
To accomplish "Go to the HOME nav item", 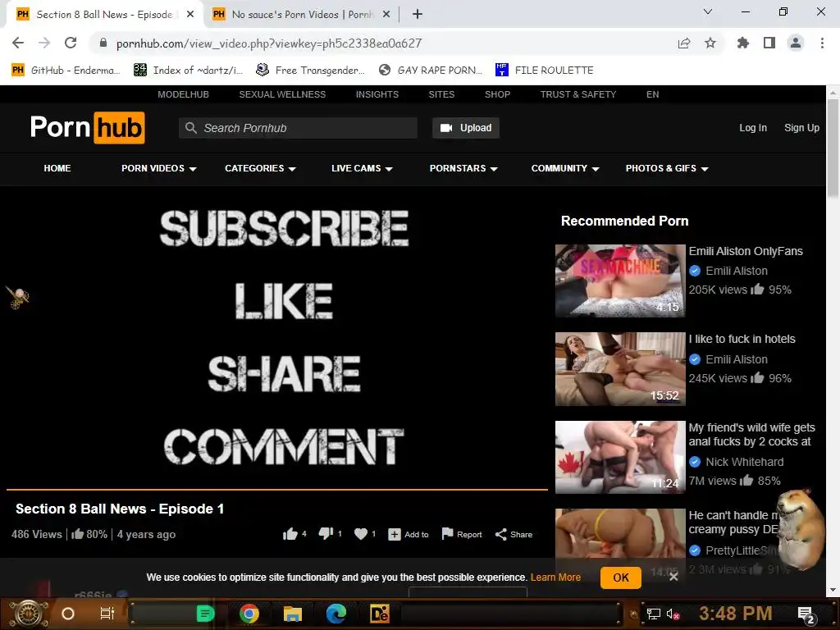I will [x=57, y=168].
